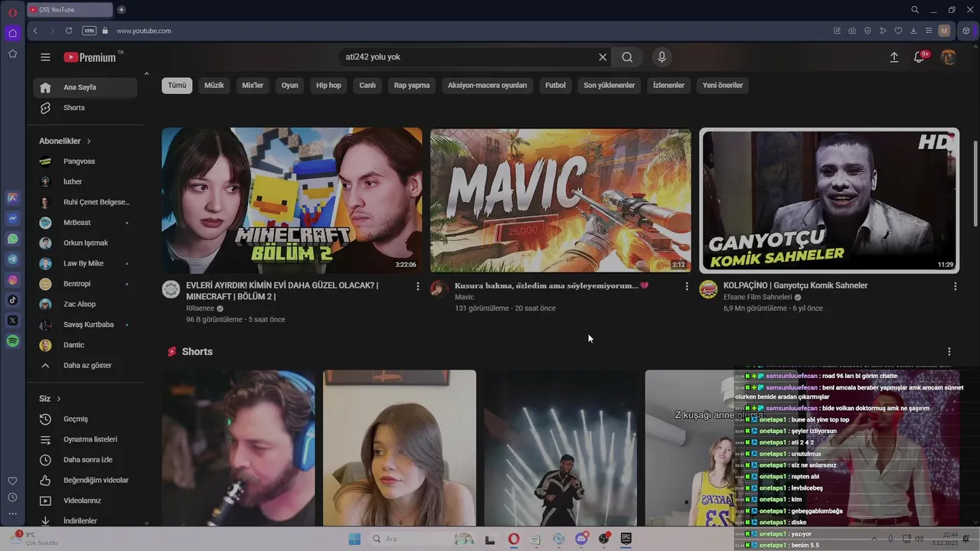Open the Law By Mike subscription
Image resolution: width=980 pixels, height=551 pixels.
[x=85, y=263]
